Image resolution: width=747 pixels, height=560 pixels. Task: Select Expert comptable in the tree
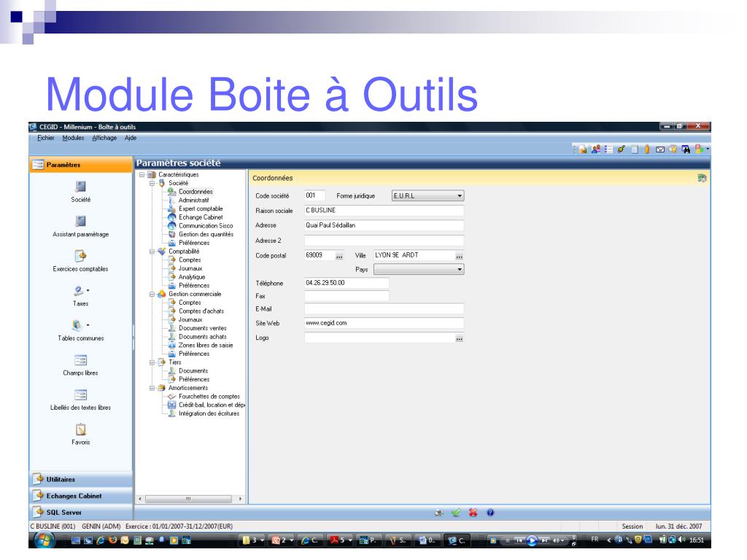[x=201, y=209]
